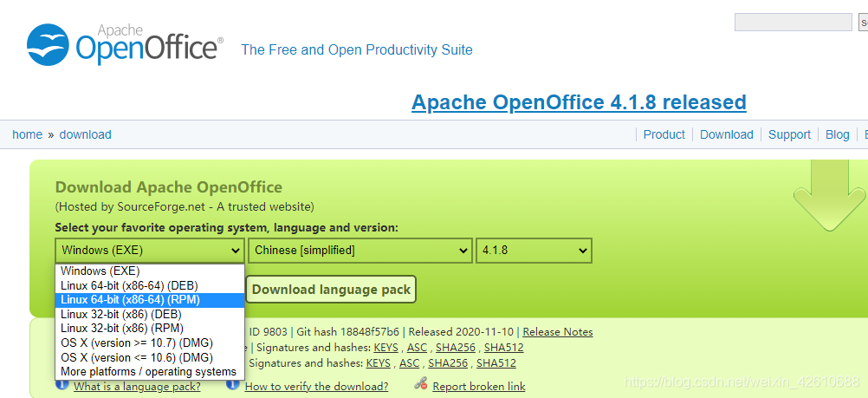This screenshot has width=868, height=398.
Task: Open the Support navigation tab
Action: click(789, 134)
